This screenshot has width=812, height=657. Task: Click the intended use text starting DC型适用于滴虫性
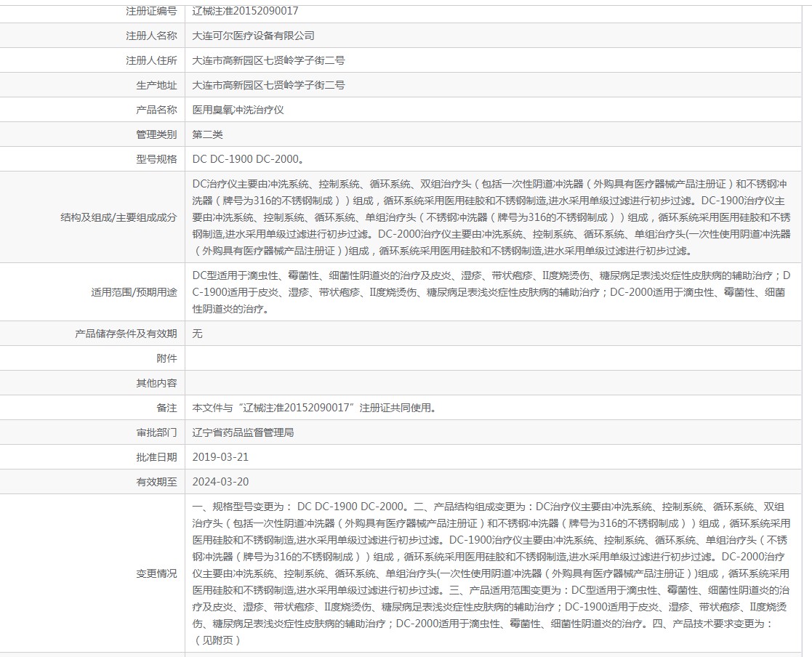[x=491, y=292]
